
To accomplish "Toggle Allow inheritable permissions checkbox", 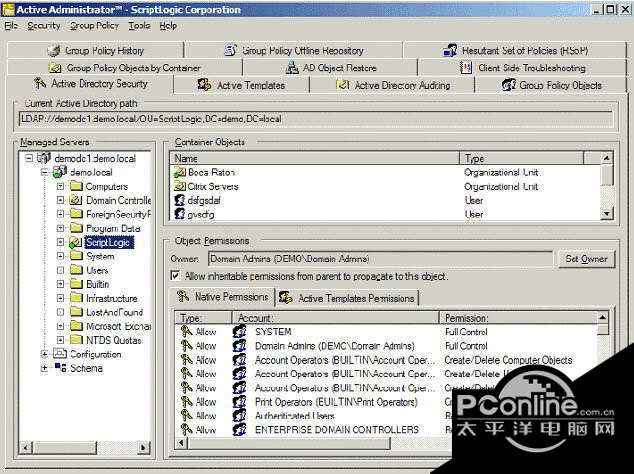I will tap(176, 276).
